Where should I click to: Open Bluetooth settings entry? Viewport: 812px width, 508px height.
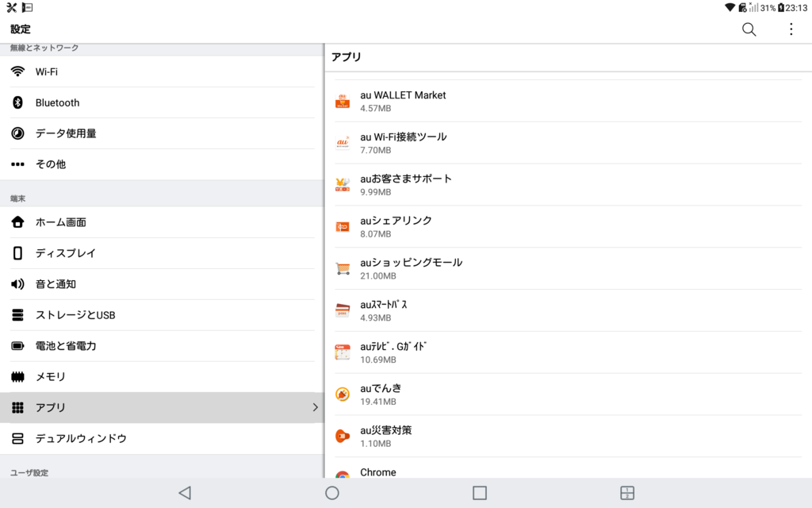162,102
